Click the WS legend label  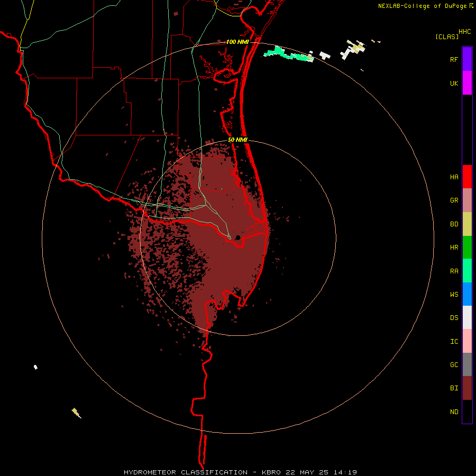click(x=454, y=295)
